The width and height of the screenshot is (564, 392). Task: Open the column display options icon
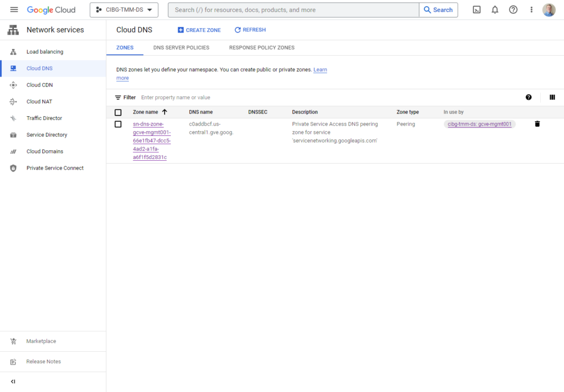tap(552, 97)
